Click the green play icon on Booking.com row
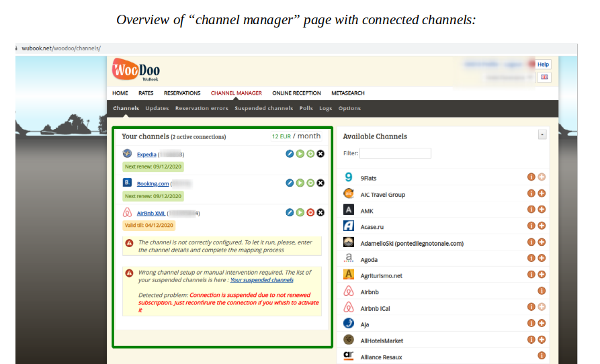 [x=300, y=183]
